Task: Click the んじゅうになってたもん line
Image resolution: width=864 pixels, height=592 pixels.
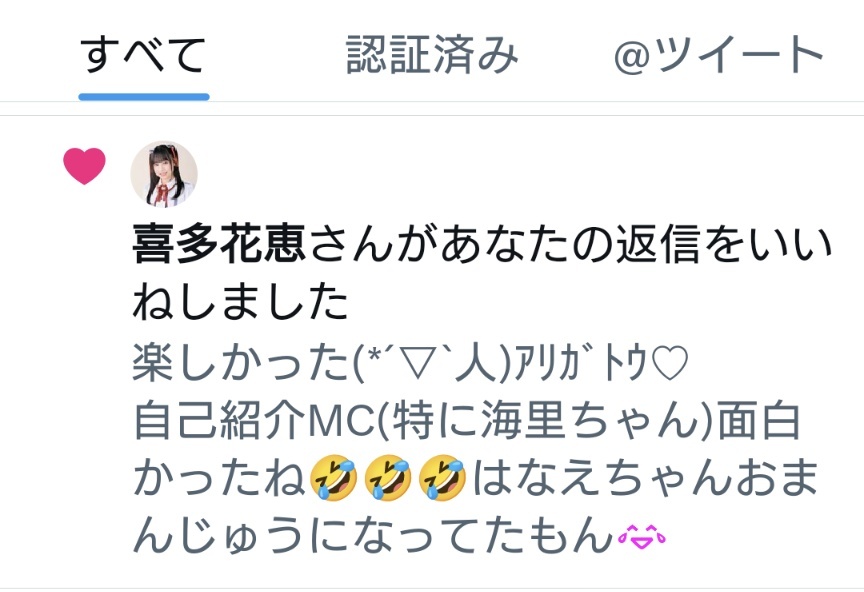Action: pos(373,535)
